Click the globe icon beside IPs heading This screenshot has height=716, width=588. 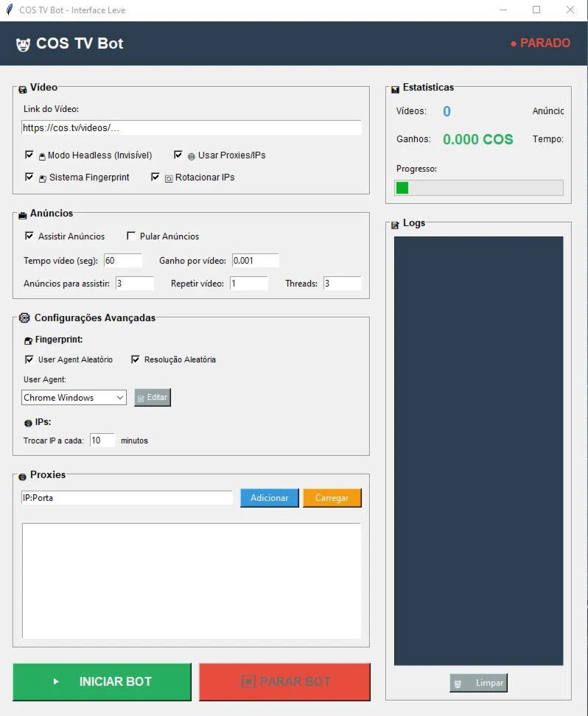28,424
